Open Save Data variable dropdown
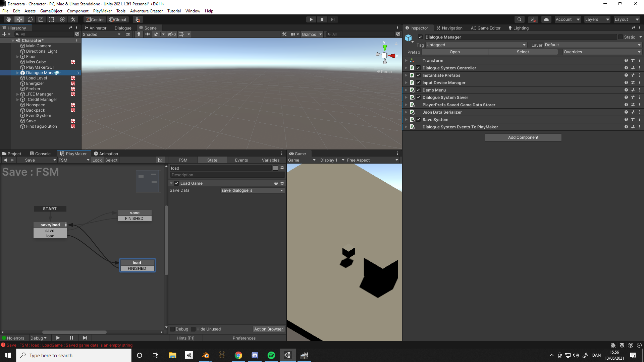Screen dimensions: 644x362 [x=253, y=190]
